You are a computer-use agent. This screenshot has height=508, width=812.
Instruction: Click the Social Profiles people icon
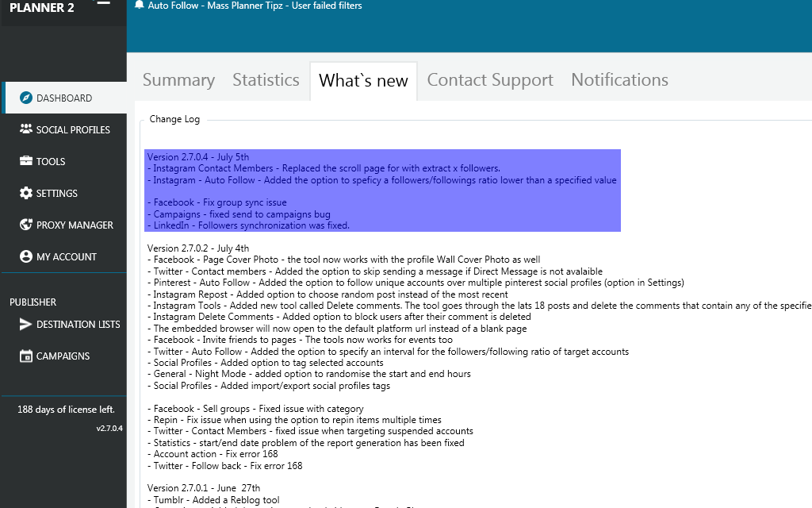tap(26, 129)
